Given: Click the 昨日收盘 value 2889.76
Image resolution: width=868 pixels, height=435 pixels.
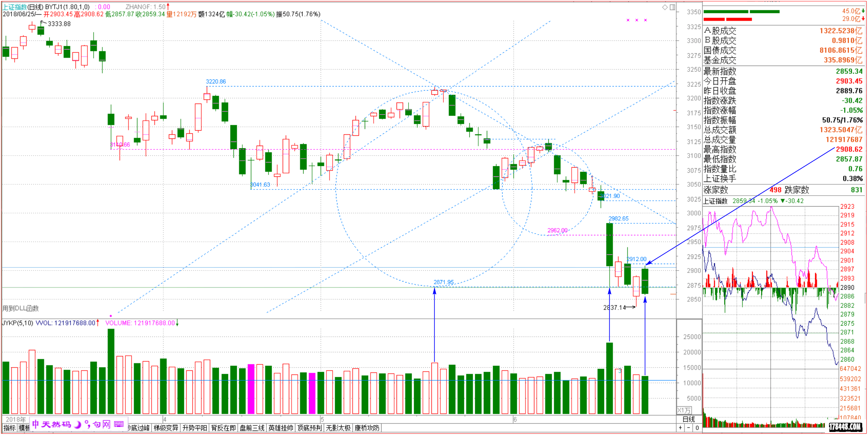Looking at the screenshot, I should (849, 91).
